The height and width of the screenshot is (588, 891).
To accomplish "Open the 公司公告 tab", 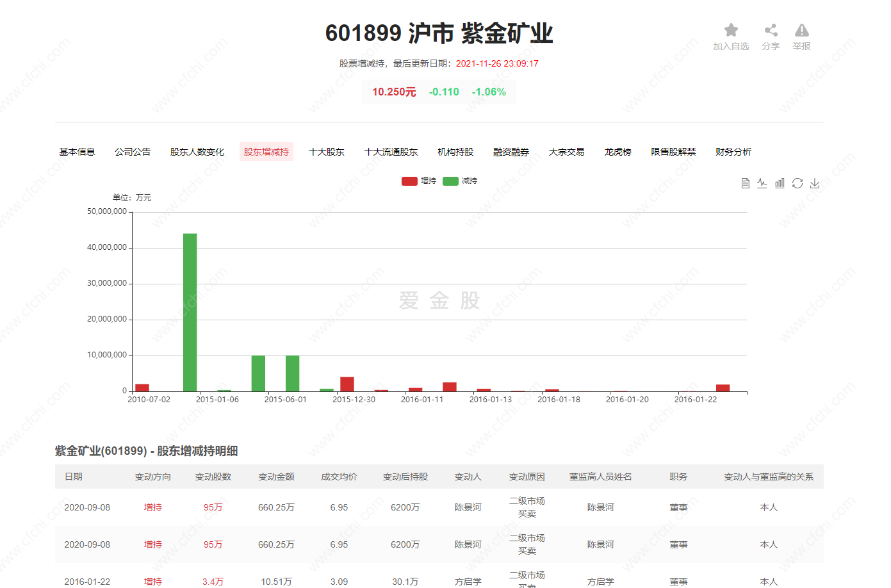I will point(133,152).
